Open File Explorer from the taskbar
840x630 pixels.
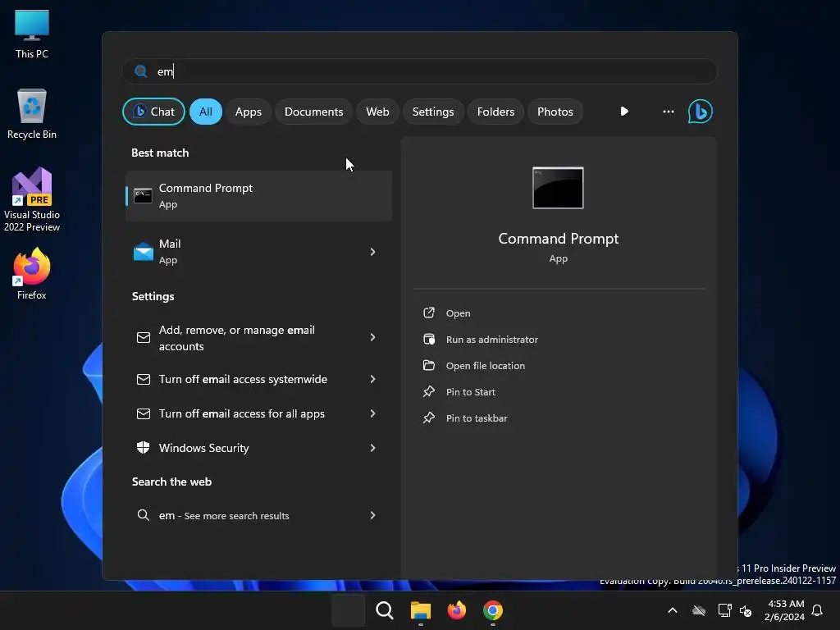point(421,610)
